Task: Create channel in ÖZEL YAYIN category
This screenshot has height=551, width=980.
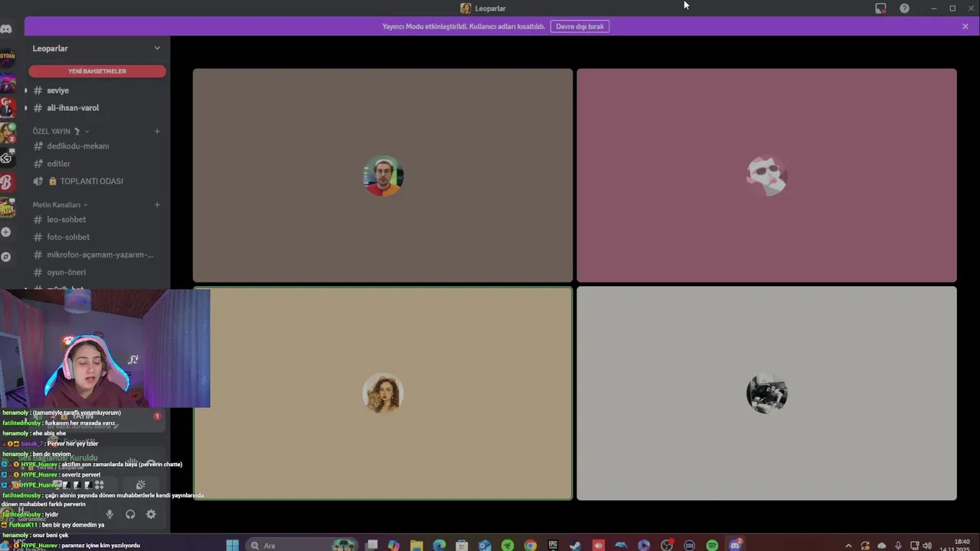Action: 157,131
